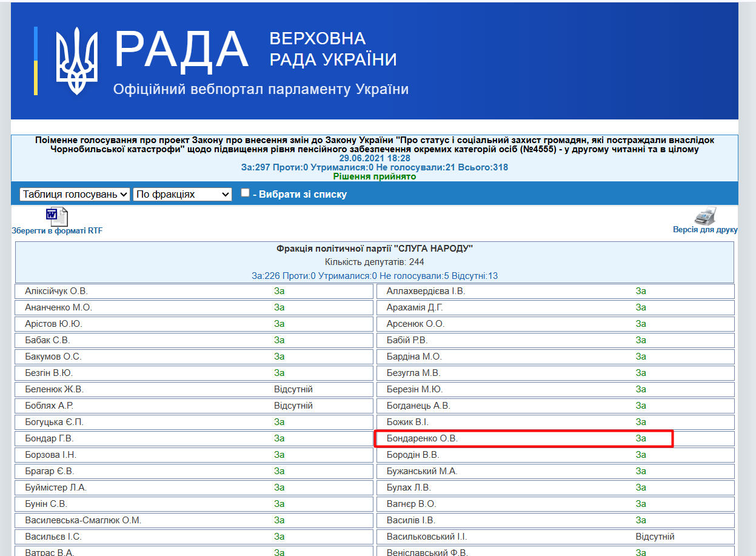Click 'За' vote next to Арахамія Д.Г.

[x=641, y=307]
